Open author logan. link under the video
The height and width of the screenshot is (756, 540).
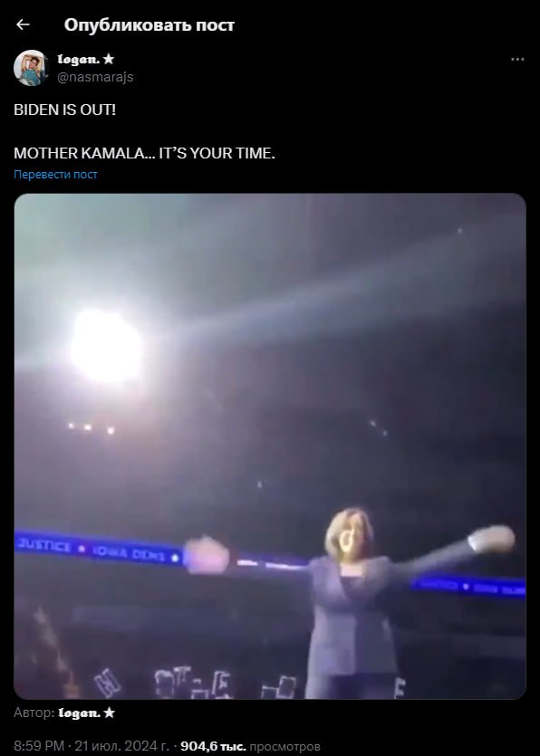(x=79, y=713)
